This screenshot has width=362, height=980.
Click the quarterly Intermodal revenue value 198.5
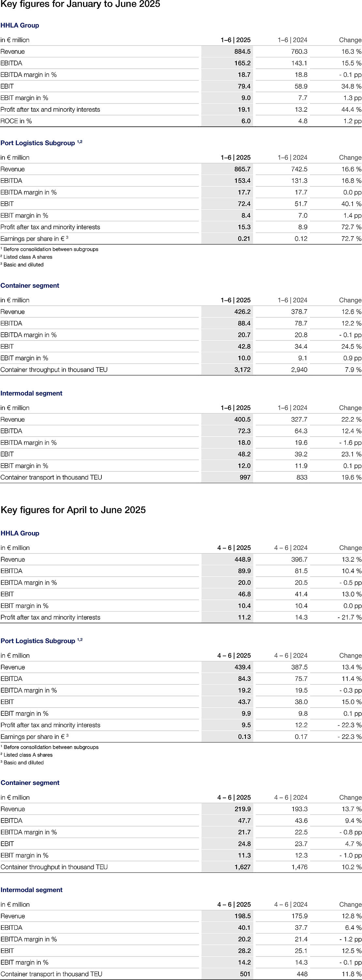click(x=242, y=916)
